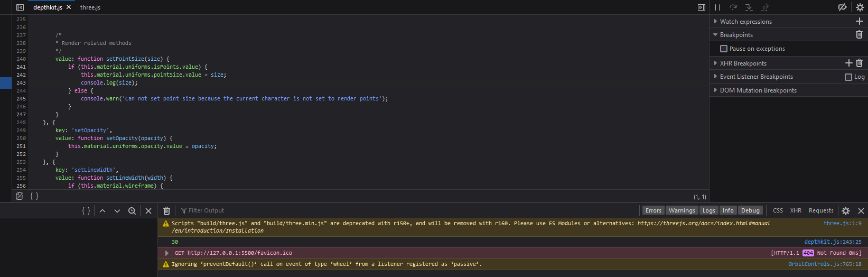Click the Pause debugger button

[717, 7]
